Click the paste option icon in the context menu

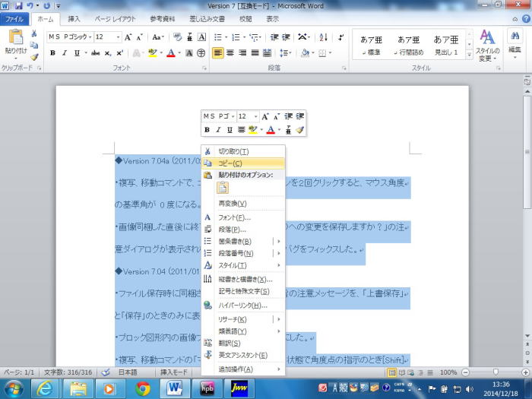pos(223,188)
